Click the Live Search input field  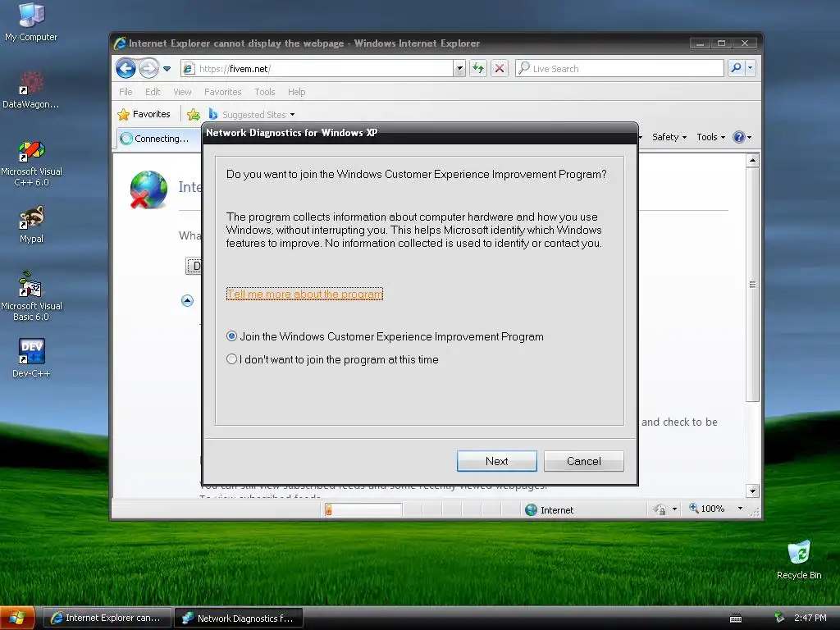[619, 69]
